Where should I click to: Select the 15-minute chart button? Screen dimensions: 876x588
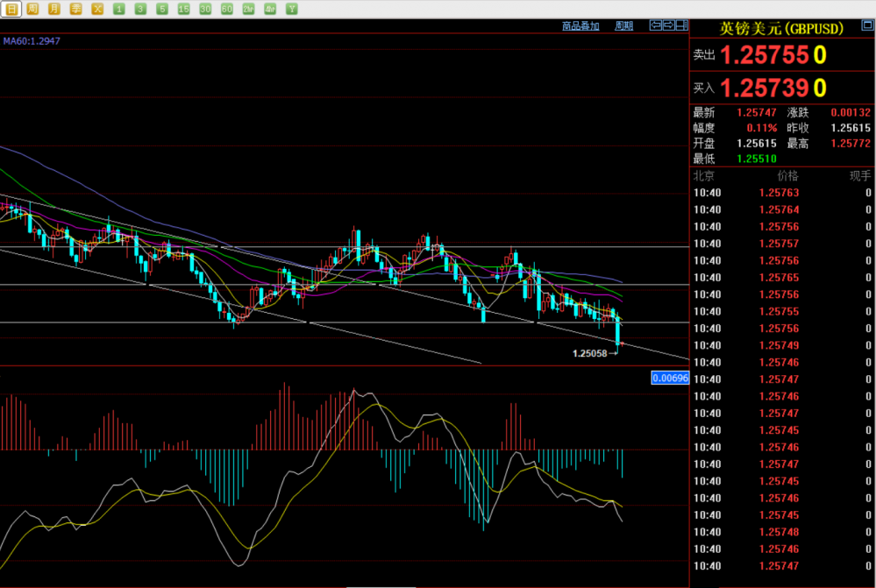coord(184,9)
